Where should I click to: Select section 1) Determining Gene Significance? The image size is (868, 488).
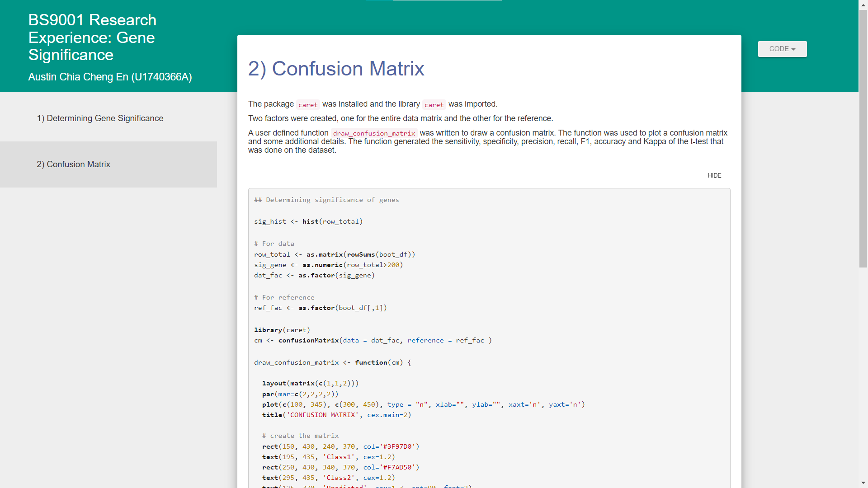(x=100, y=118)
